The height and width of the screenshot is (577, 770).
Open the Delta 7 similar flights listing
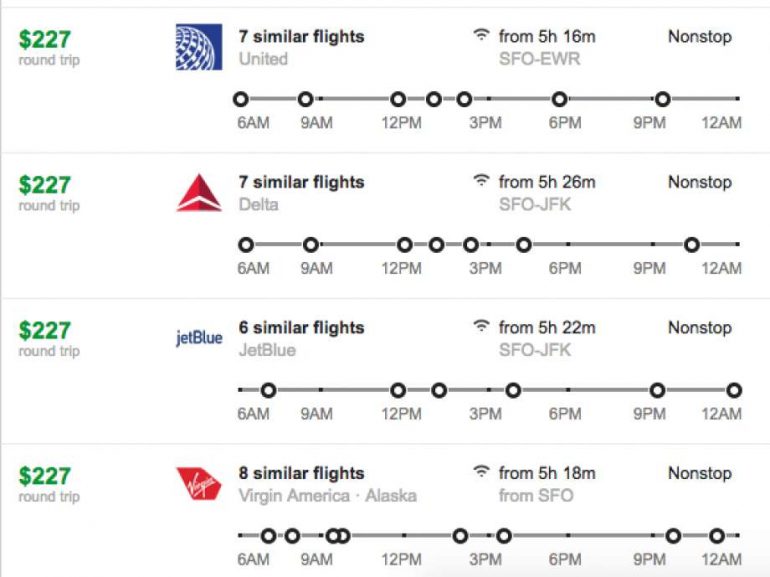tap(301, 183)
